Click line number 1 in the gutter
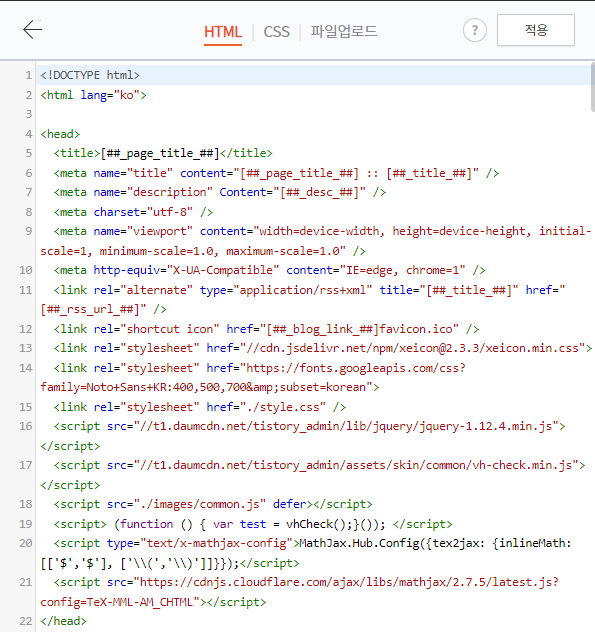Viewport: 595px width, 632px height. (x=28, y=75)
